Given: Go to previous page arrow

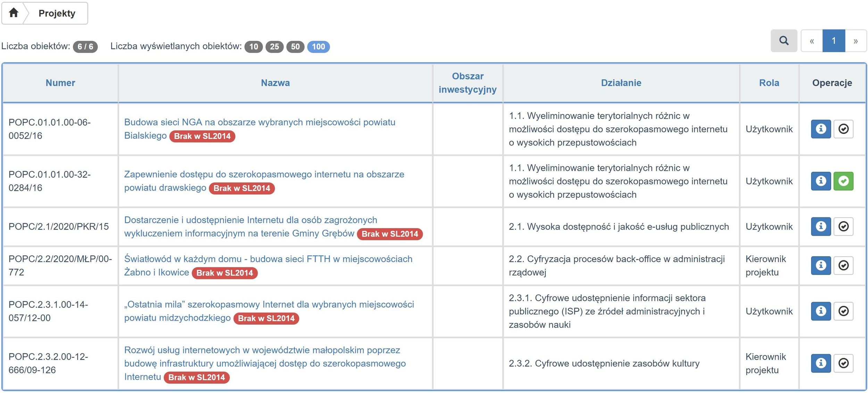Looking at the screenshot, I should [812, 41].
